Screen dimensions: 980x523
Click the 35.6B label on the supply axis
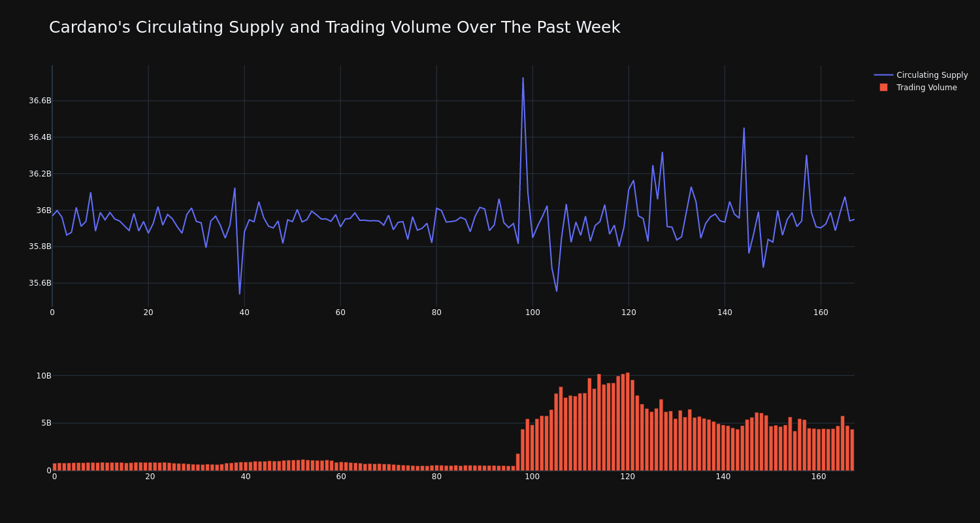pos(40,283)
